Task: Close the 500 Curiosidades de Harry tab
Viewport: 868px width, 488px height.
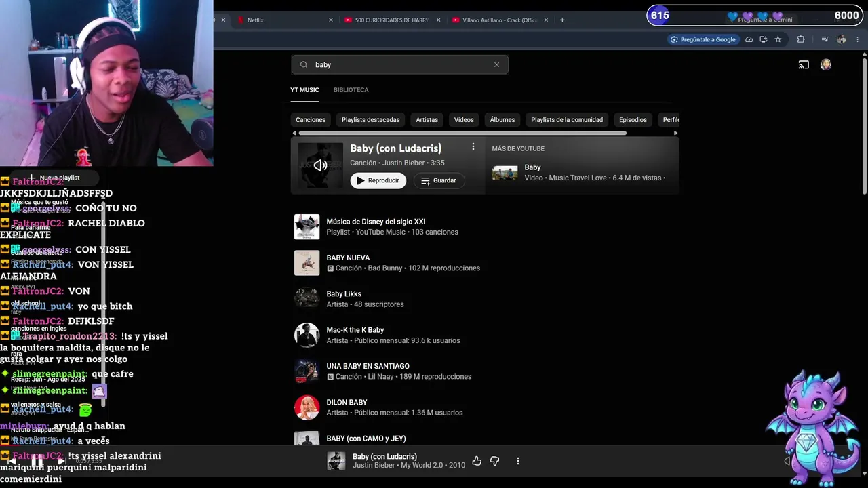Action: 438,20
